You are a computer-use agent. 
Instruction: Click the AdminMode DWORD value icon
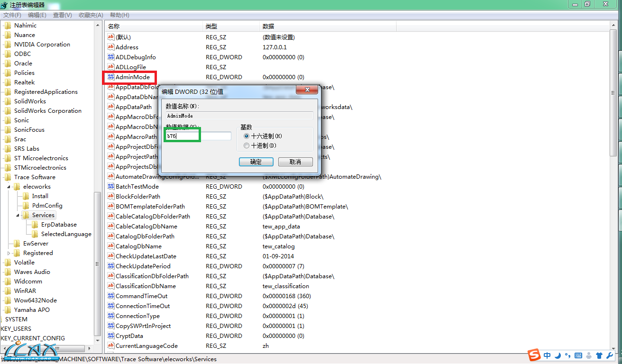[111, 77]
